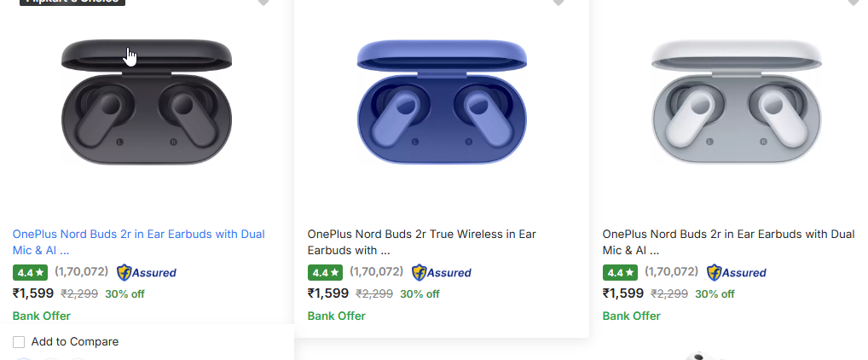The height and width of the screenshot is (360, 868).
Task: Click the Assured badge under blue earbuds
Action: pyautogui.click(x=441, y=272)
